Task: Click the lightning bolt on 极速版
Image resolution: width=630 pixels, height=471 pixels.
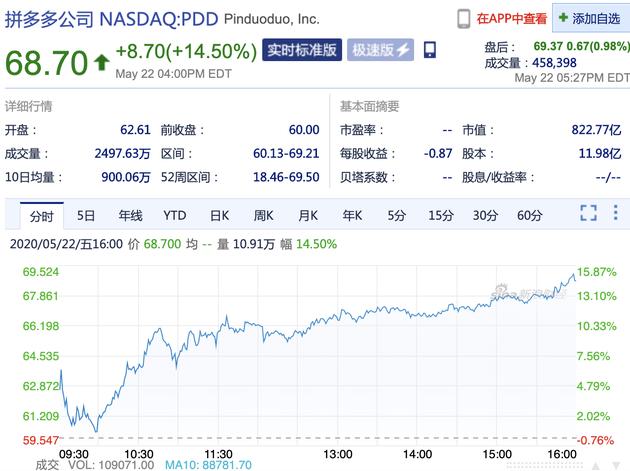Action: coord(403,50)
